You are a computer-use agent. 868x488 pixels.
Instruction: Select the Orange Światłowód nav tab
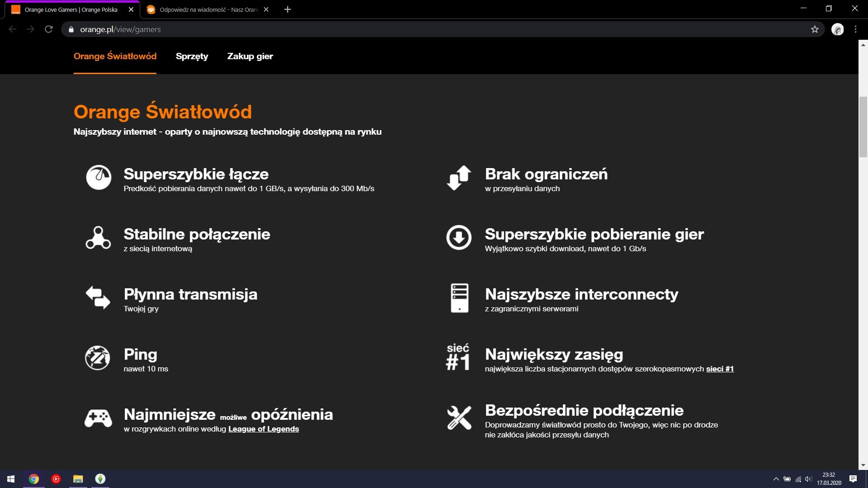pos(115,56)
